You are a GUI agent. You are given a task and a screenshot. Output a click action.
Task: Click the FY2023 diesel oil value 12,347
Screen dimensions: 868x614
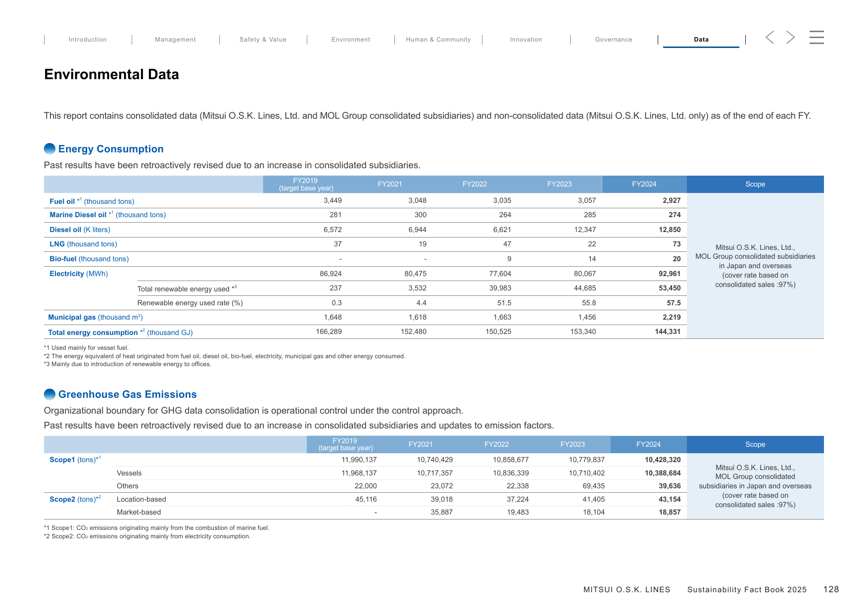(x=585, y=230)
